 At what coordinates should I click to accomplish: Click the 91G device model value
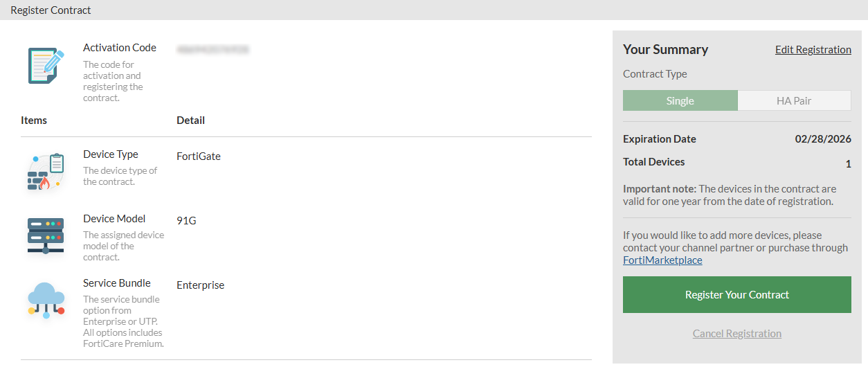click(x=186, y=221)
